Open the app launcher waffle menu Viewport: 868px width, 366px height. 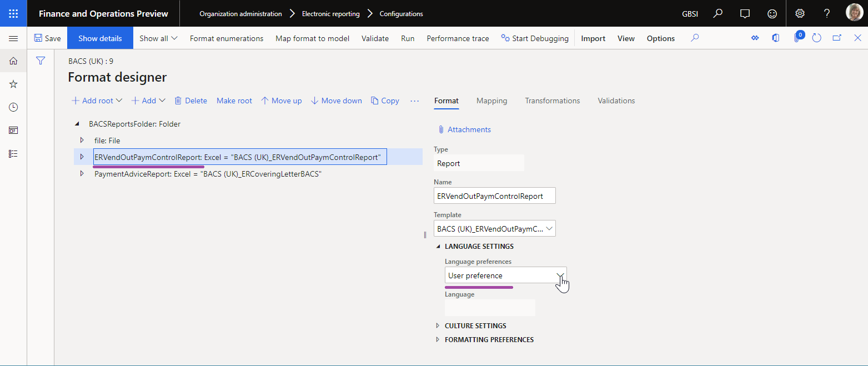pos(13,13)
